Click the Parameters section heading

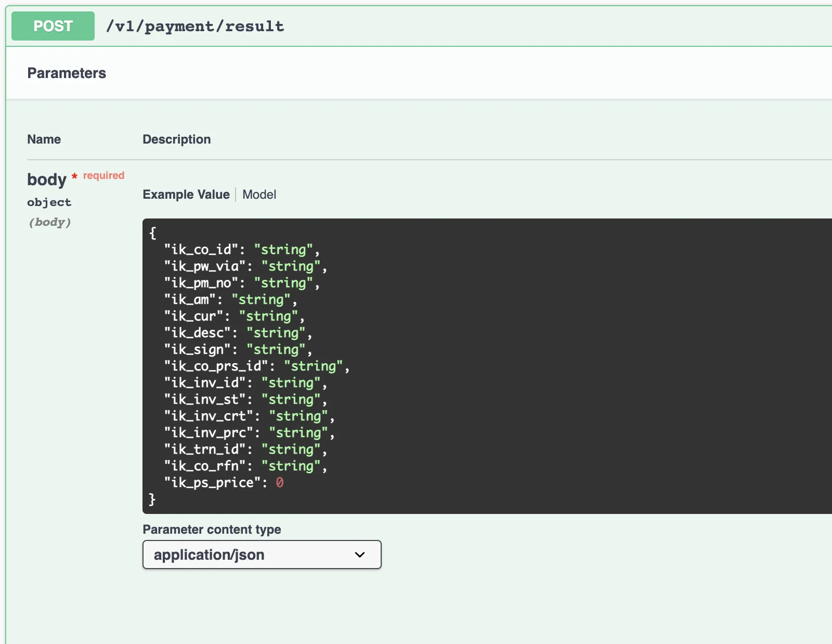pos(67,73)
